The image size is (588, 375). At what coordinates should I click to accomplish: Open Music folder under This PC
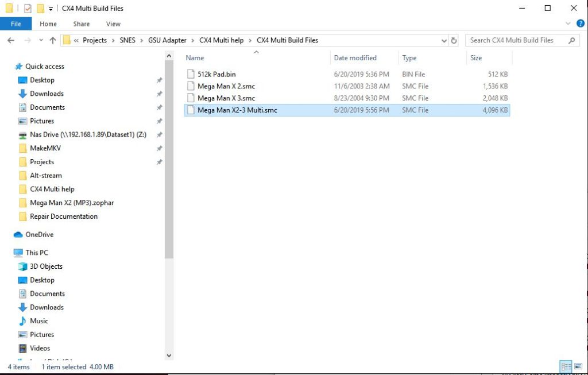pos(39,321)
